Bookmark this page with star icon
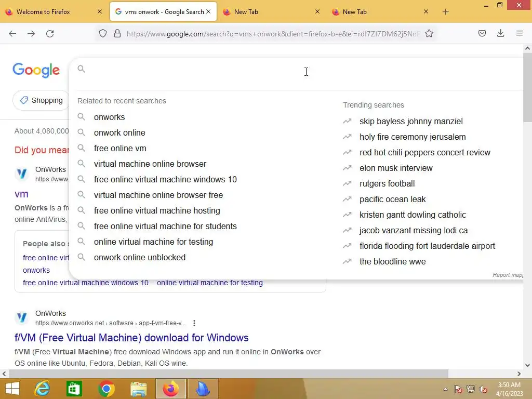The image size is (532, 399). [x=429, y=34]
